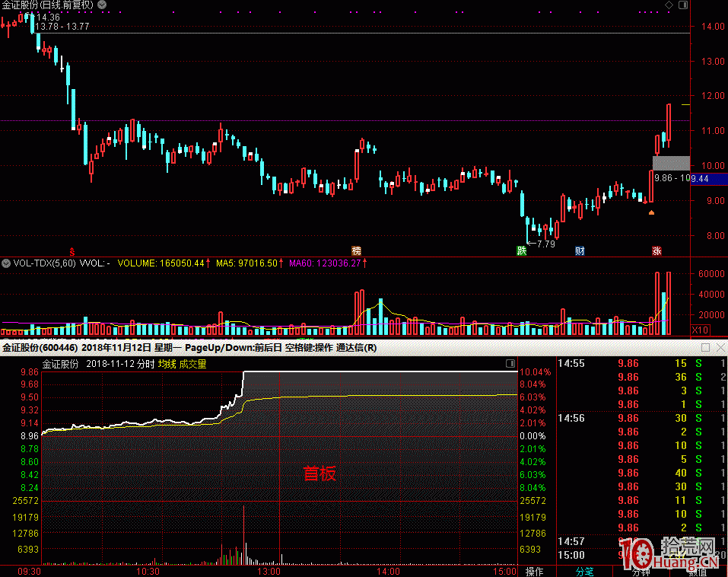Click the 财 info marker icon
This screenshot has height=577, width=728.
point(580,250)
